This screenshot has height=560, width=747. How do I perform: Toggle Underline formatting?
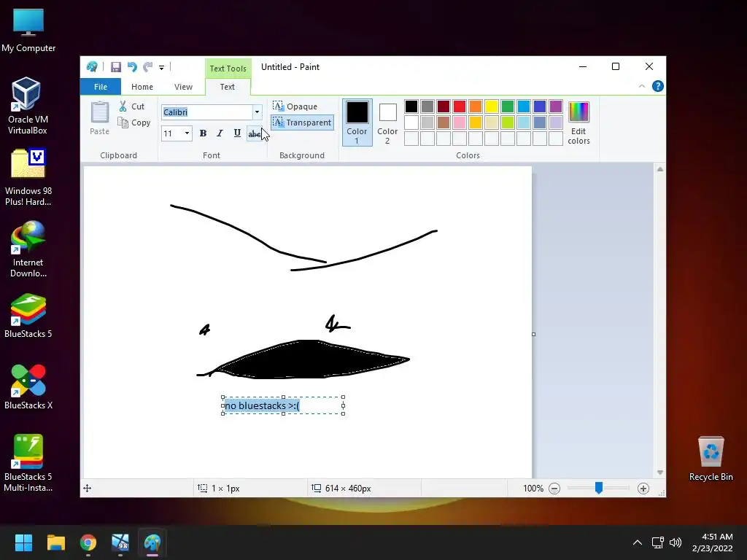(x=237, y=133)
